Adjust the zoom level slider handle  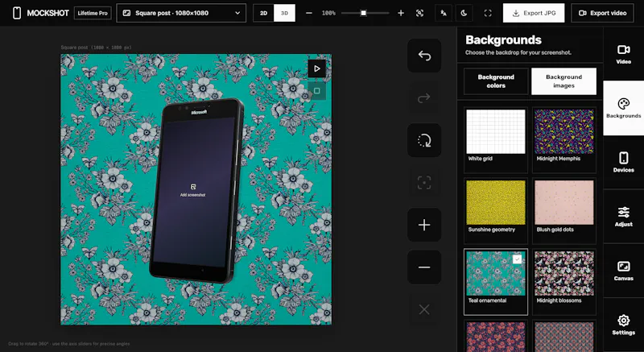(363, 13)
